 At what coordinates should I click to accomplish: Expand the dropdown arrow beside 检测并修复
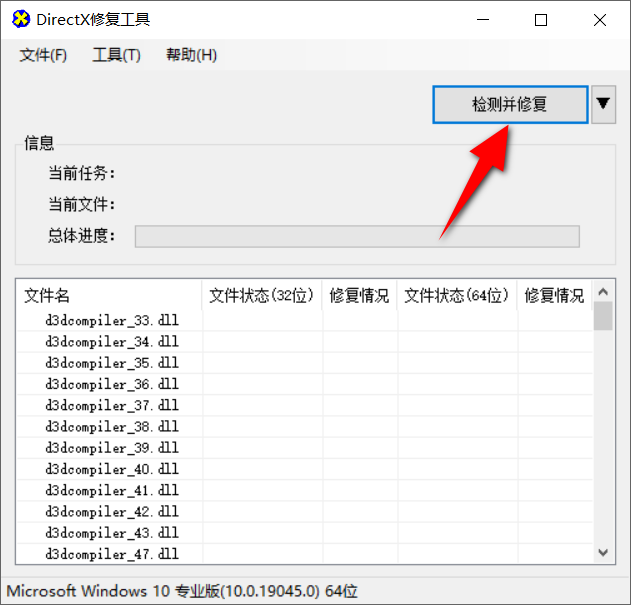tap(603, 105)
